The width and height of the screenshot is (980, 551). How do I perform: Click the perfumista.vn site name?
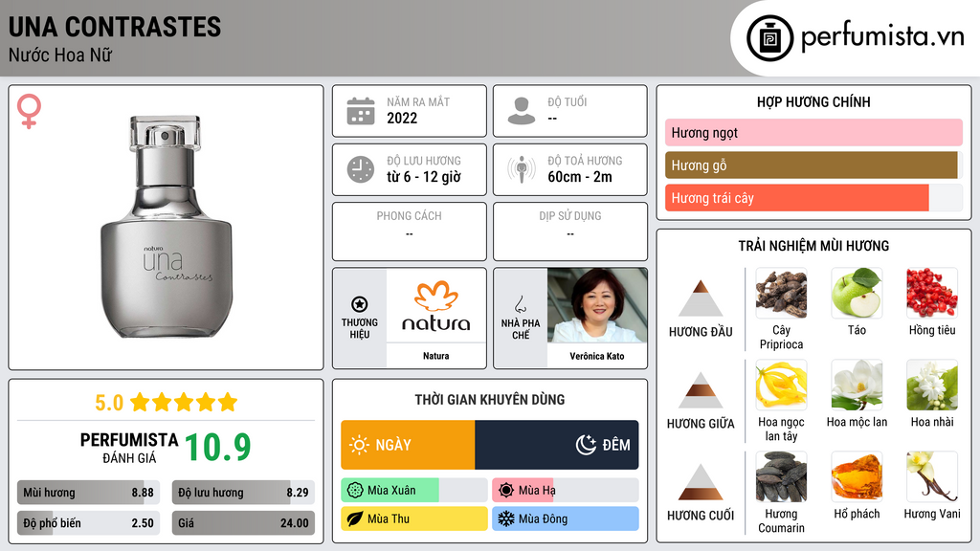pyautogui.click(x=882, y=37)
